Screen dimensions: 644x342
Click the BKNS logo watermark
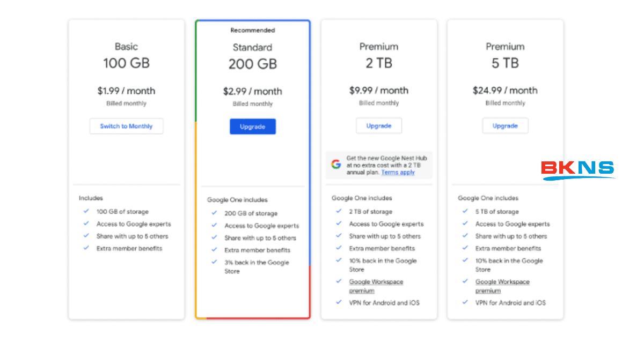coord(577,169)
